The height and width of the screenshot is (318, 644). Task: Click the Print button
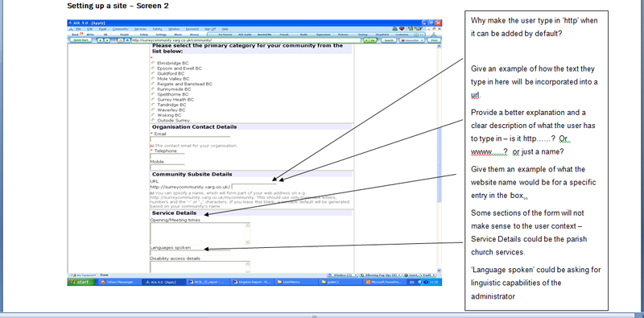tap(434, 40)
